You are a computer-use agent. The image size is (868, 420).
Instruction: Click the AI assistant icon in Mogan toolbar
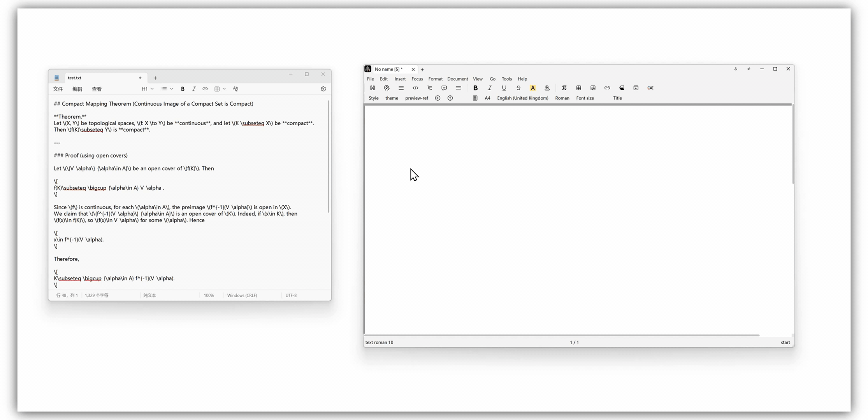[x=650, y=88]
